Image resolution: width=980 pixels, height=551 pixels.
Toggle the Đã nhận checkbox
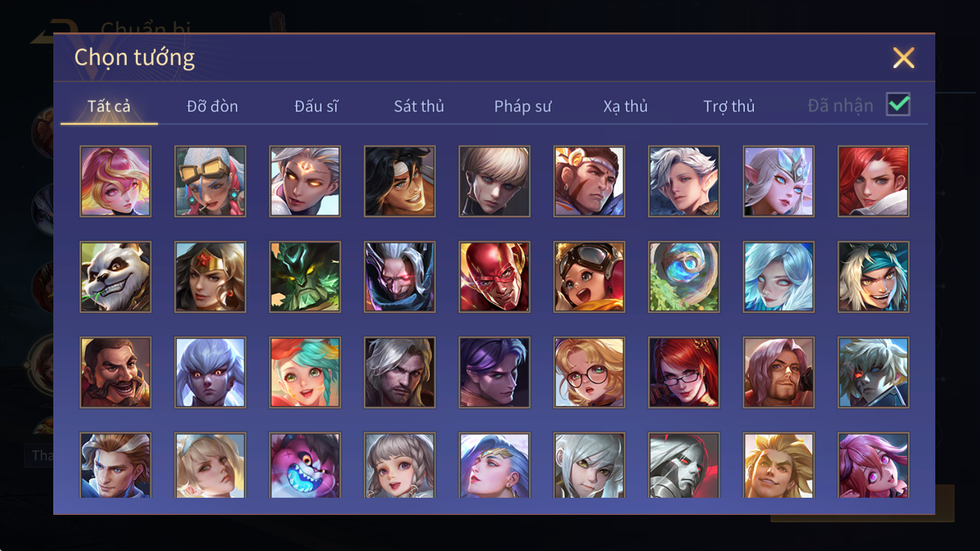point(898,104)
